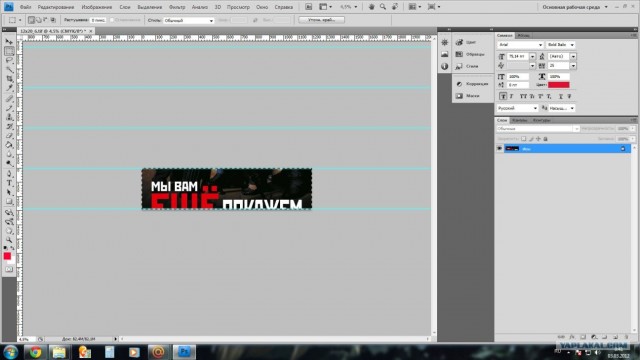Viewport: 640px width, 360px height.
Task: Toggle Faux Italic in the Character panel
Action: coord(512,96)
